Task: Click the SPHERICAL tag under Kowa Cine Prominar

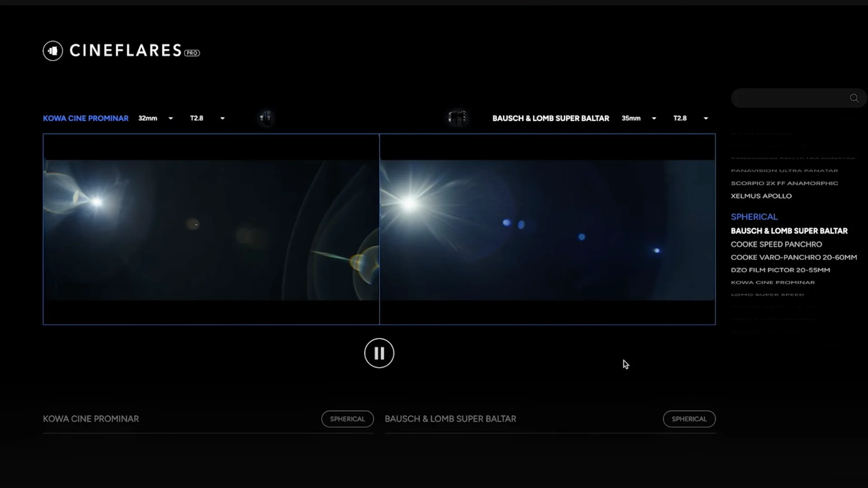Action: tap(347, 419)
